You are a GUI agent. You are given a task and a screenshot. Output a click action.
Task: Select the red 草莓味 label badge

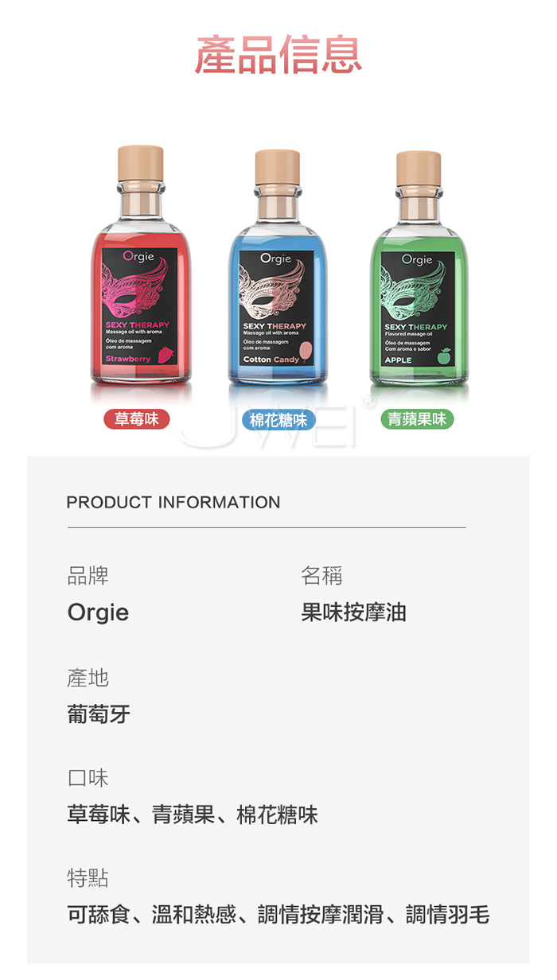click(137, 419)
